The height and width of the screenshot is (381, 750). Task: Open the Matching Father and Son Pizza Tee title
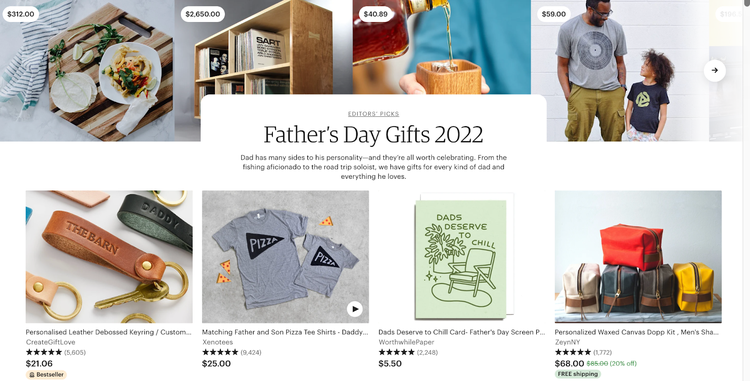point(285,332)
